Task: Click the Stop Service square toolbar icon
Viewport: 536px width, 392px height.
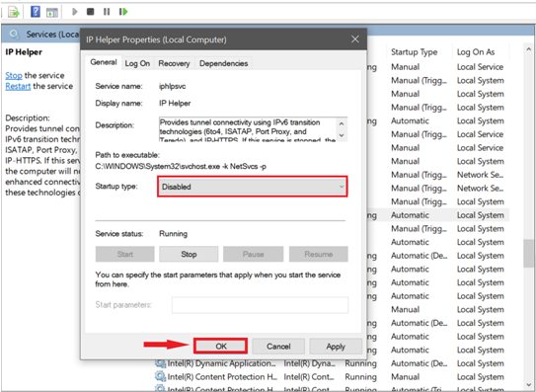Action: 90,12
